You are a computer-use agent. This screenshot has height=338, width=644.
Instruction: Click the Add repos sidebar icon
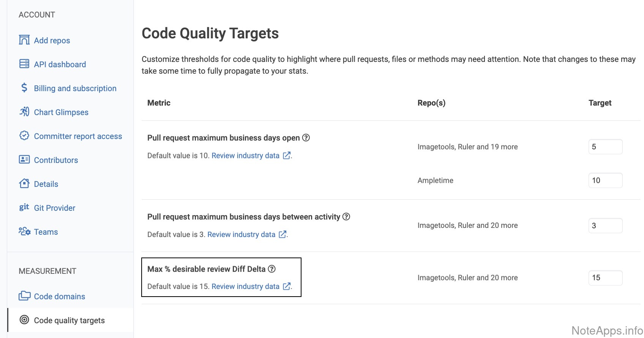(x=24, y=40)
